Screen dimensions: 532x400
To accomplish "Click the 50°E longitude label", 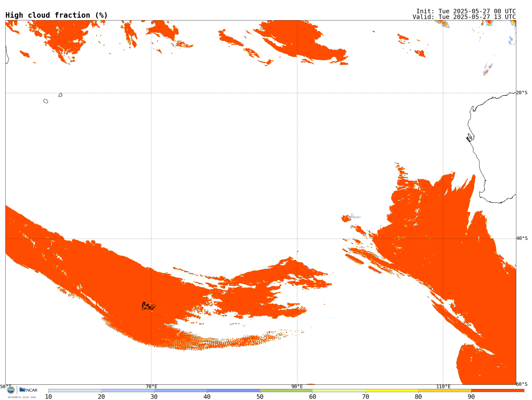I will click(x=6, y=386).
